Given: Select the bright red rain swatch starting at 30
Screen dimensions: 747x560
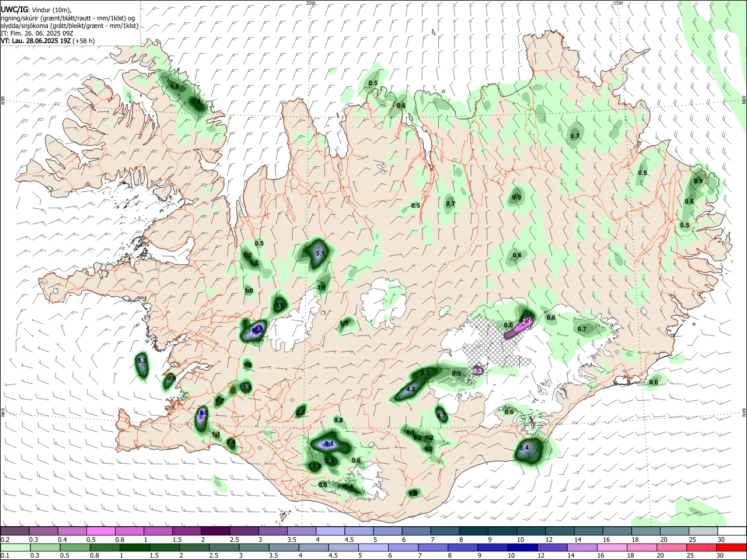Looking at the screenshot, I should [731, 547].
